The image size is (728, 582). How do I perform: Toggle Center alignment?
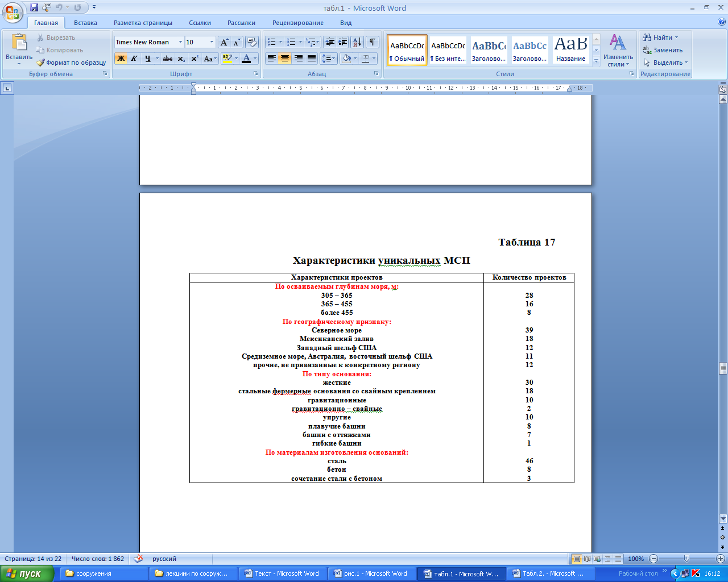click(285, 59)
